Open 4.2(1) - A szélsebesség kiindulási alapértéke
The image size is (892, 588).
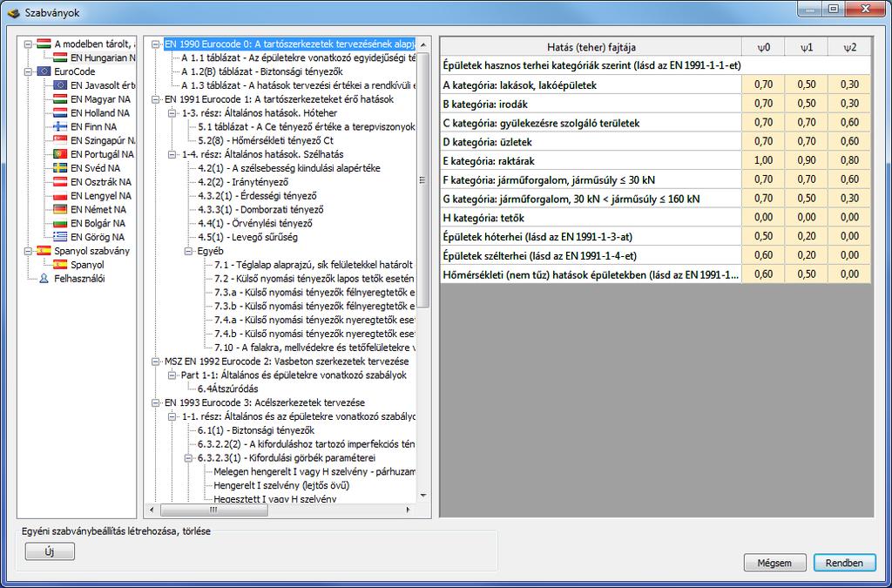[289, 168]
